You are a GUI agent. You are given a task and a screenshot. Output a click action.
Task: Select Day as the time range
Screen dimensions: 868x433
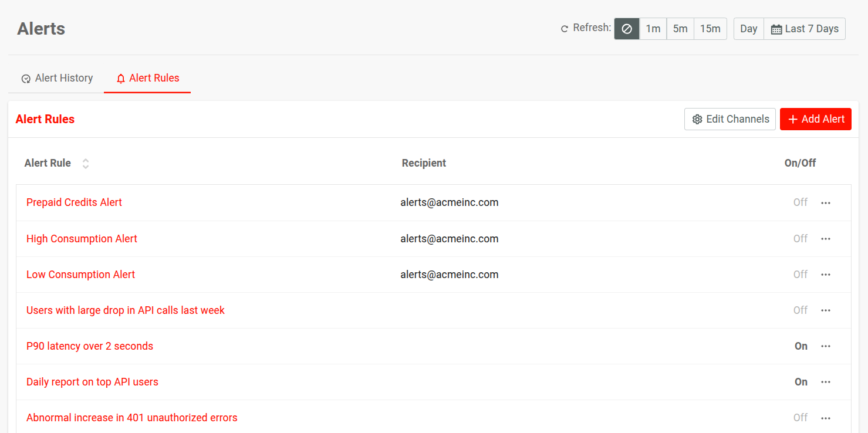(x=748, y=28)
